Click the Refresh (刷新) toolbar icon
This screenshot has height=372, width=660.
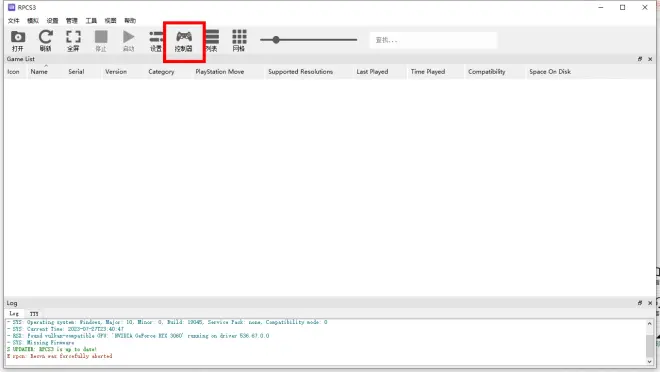[45, 40]
